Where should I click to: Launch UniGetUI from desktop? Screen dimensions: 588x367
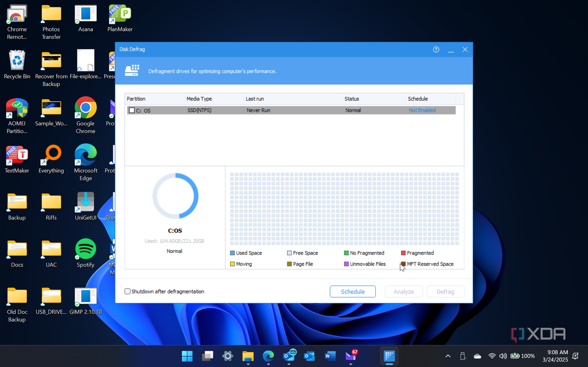pos(86,206)
